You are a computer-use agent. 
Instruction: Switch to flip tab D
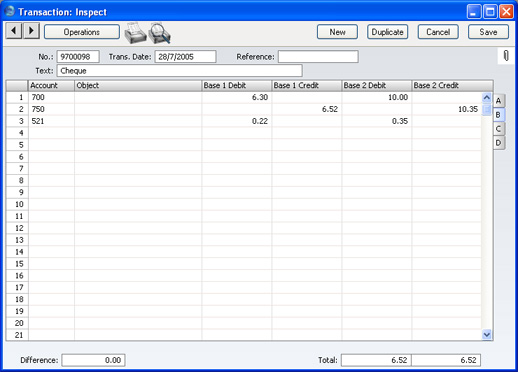tap(499, 143)
